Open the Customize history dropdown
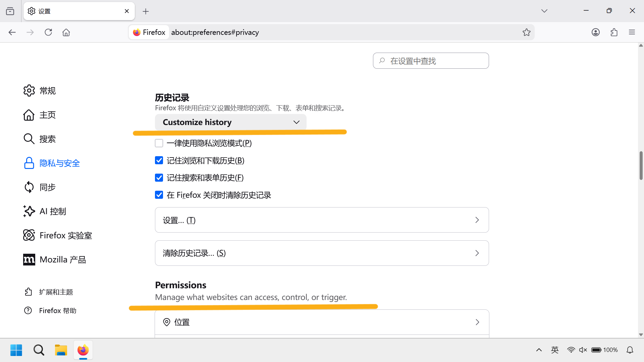Screen dimensions: 644x362 pyautogui.click(x=230, y=122)
